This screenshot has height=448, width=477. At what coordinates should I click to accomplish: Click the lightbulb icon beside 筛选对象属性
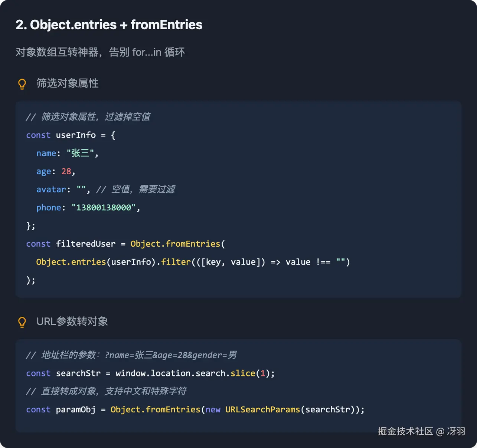tap(22, 84)
